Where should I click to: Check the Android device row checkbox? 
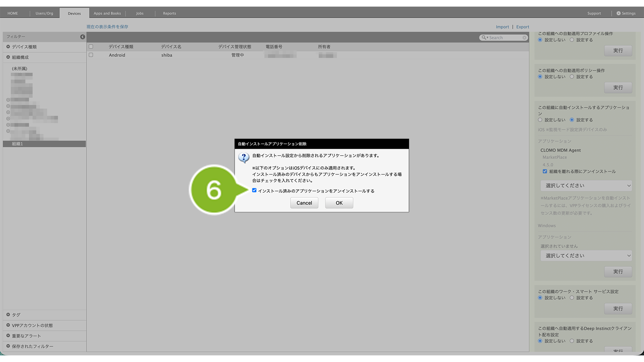91,55
